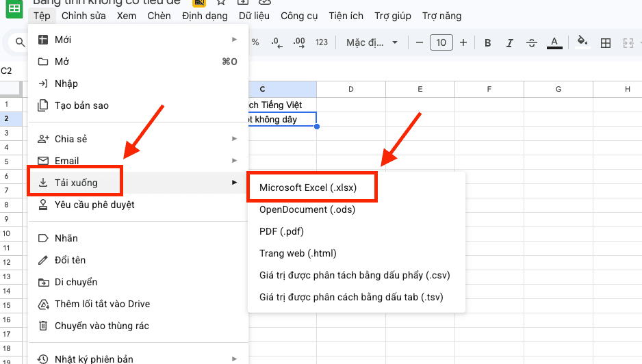The height and width of the screenshot is (364, 642).
Task: Choose Chuyển vào thùng rác
Action: tap(138, 326)
